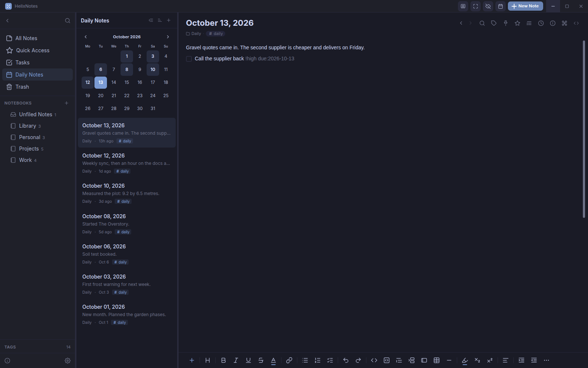Insert a link

tap(289, 360)
